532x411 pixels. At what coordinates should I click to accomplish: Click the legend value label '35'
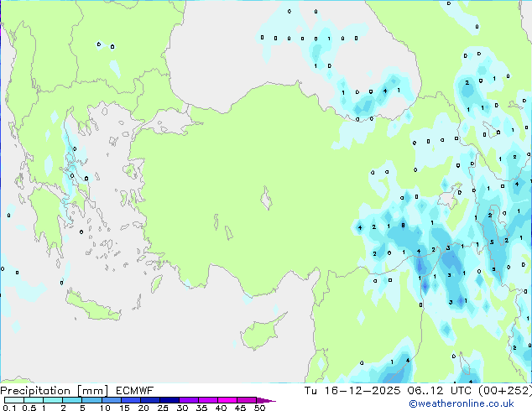202,408
